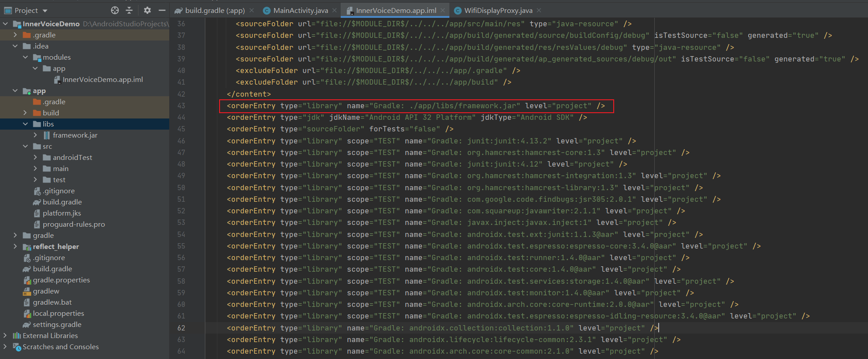The image size is (868, 359).
Task: Close the build.gradle (:app) tab
Action: pyautogui.click(x=252, y=10)
